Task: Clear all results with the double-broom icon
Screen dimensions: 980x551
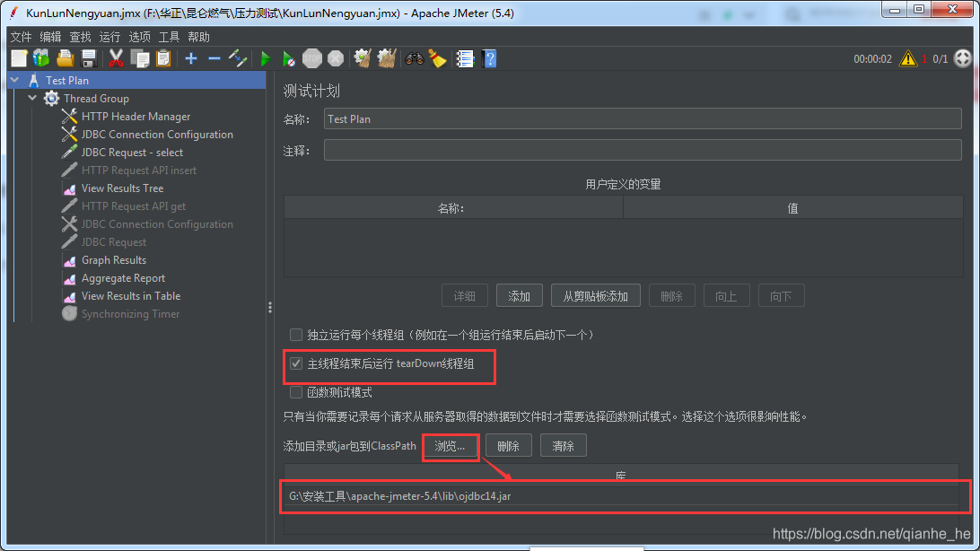Action: coord(386,58)
